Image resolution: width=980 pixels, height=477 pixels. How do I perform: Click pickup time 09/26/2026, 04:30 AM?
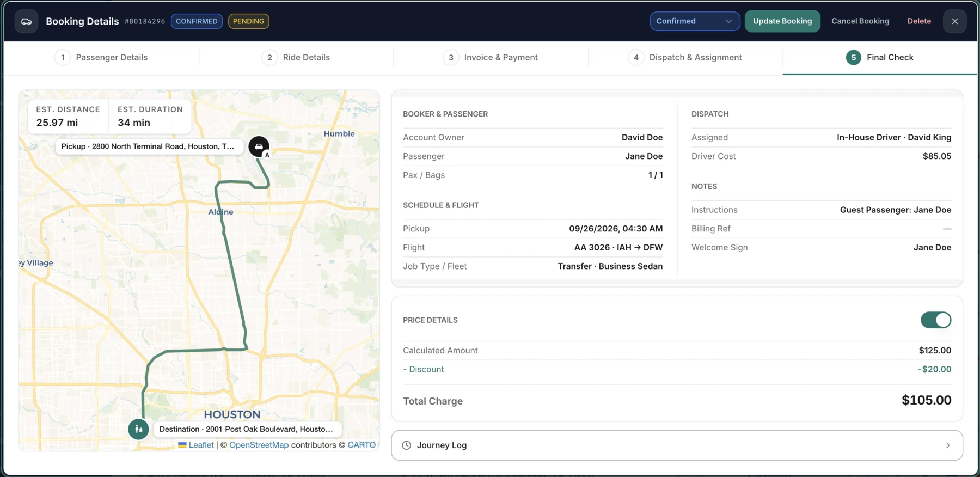616,229
